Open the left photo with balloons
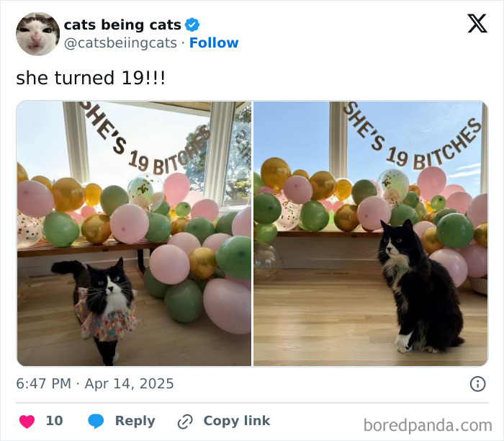 pyautogui.click(x=134, y=233)
